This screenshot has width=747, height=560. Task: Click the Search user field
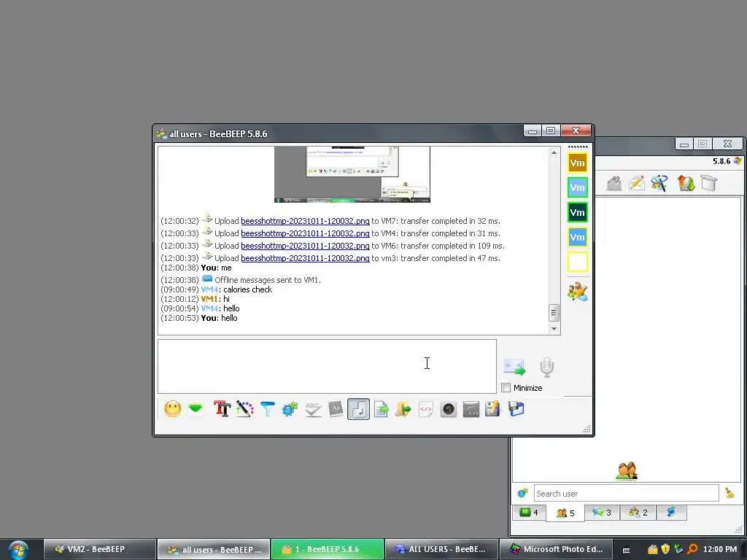[626, 494]
